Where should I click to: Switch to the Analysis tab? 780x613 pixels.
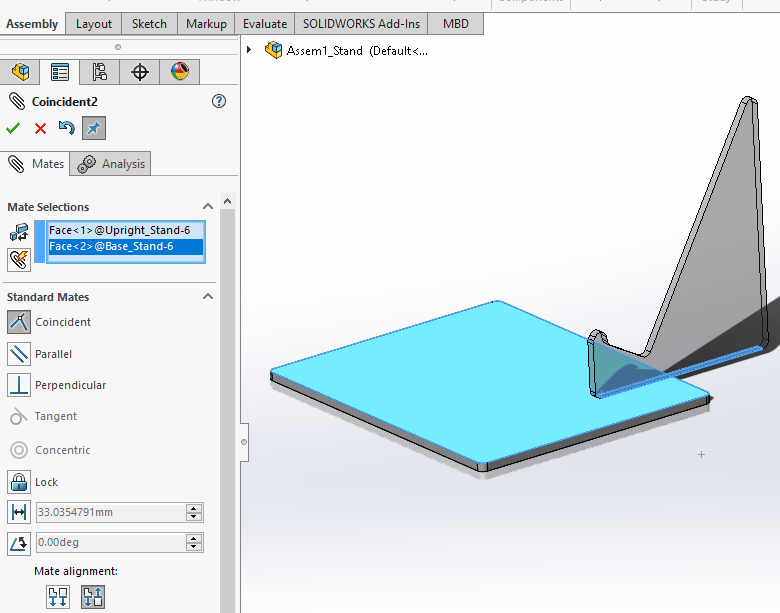113,164
